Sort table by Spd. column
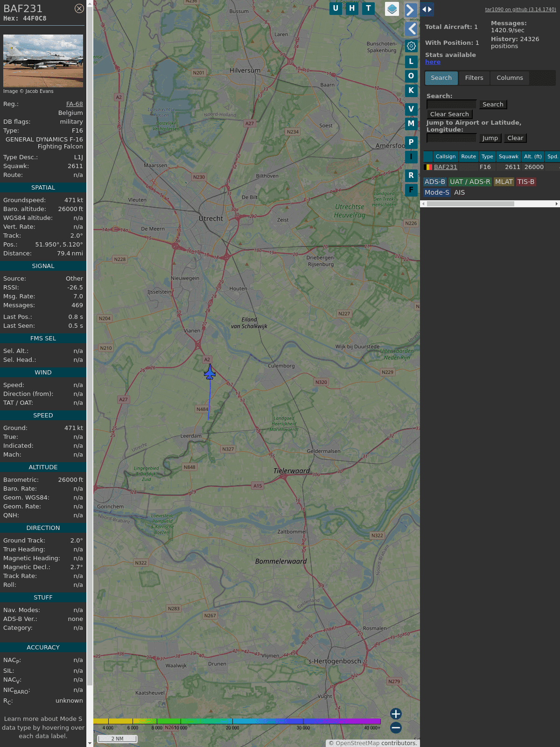 tap(553, 156)
